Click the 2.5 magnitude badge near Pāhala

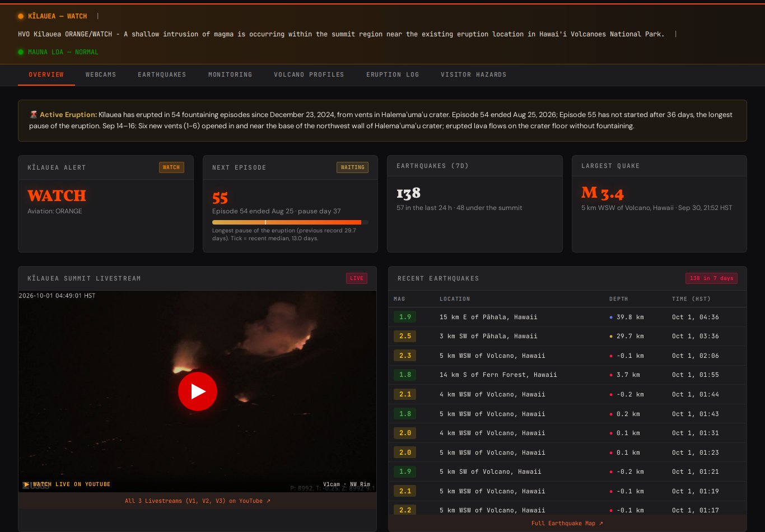(405, 337)
